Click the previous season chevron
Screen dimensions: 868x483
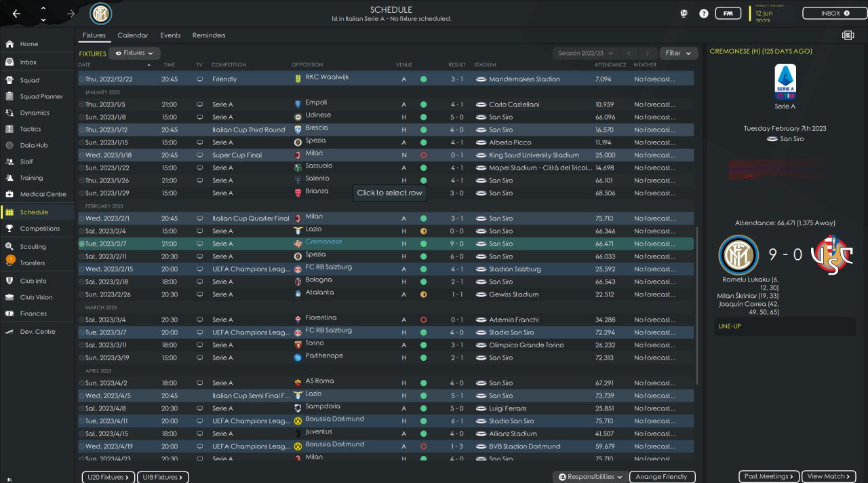coord(629,53)
